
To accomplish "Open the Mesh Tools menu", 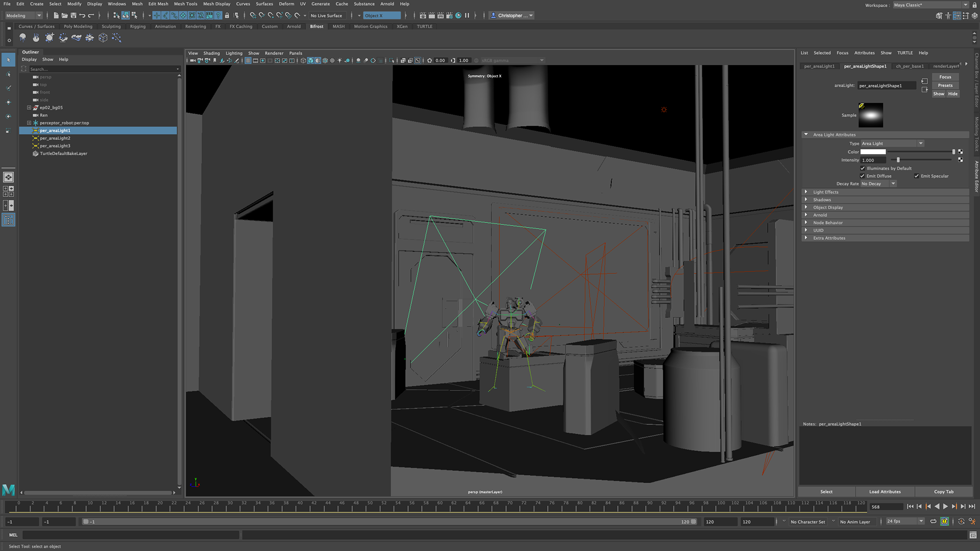I will click(x=185, y=4).
